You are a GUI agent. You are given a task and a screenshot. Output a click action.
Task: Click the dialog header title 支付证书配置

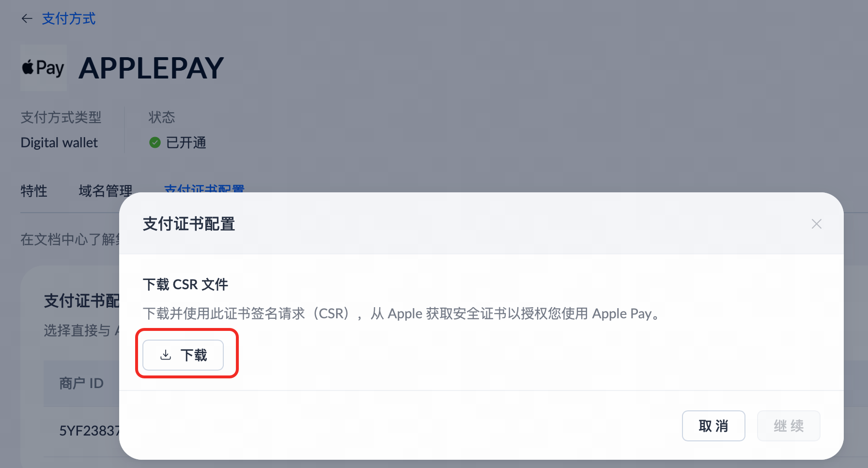[x=189, y=224]
